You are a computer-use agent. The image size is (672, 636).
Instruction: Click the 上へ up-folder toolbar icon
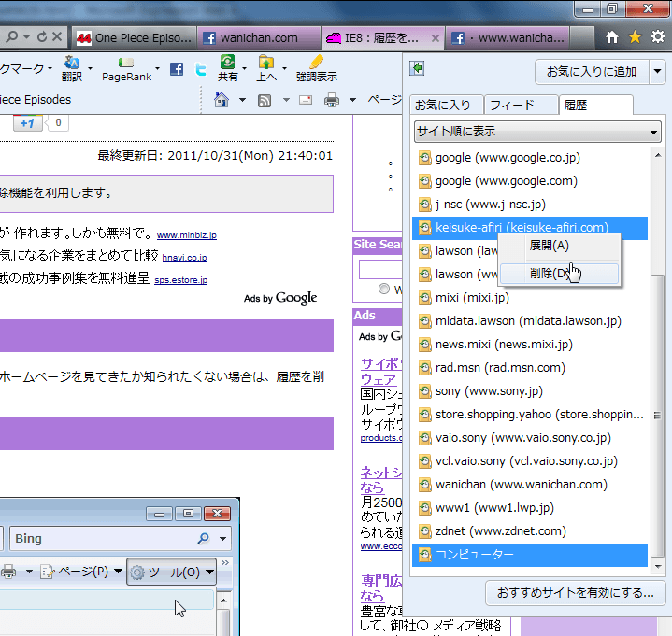266,68
